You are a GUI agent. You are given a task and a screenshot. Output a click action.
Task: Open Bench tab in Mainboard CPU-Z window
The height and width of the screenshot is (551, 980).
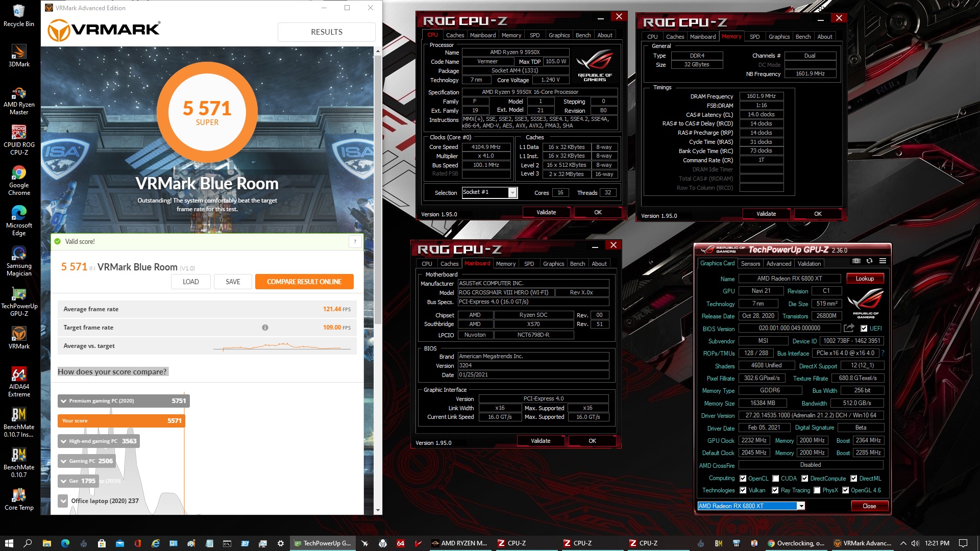(577, 264)
